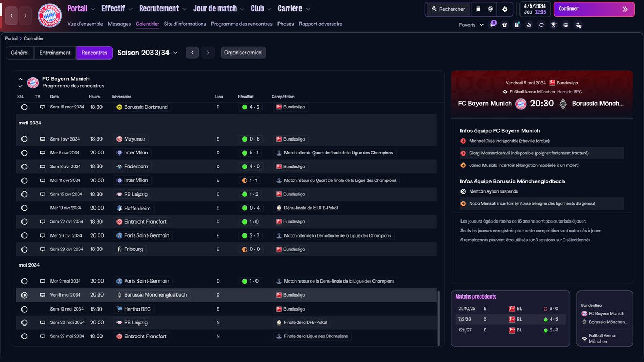Select the Paris Saint-Germain 2 mai match radio
This screenshot has width=644, height=362.
click(24, 281)
